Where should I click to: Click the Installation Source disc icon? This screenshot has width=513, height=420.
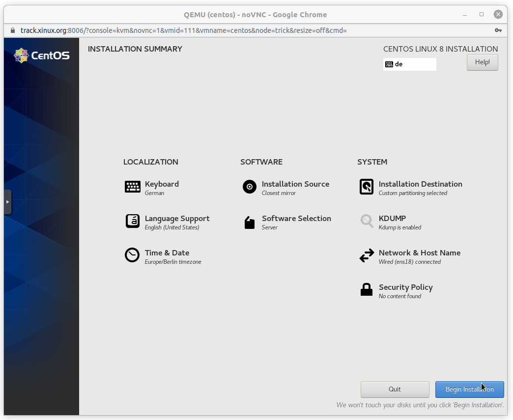[250, 187]
